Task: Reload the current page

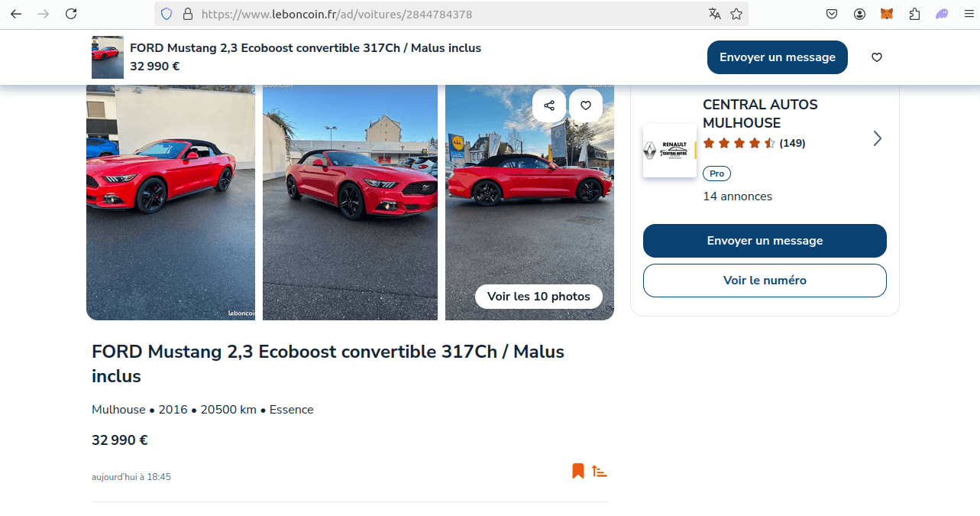Action: tap(71, 14)
